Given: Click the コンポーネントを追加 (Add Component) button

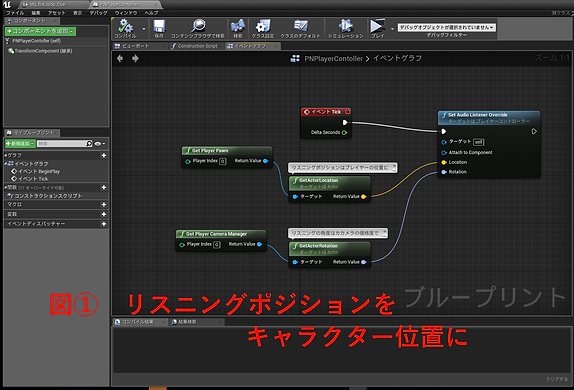Looking at the screenshot, I should point(41,31).
